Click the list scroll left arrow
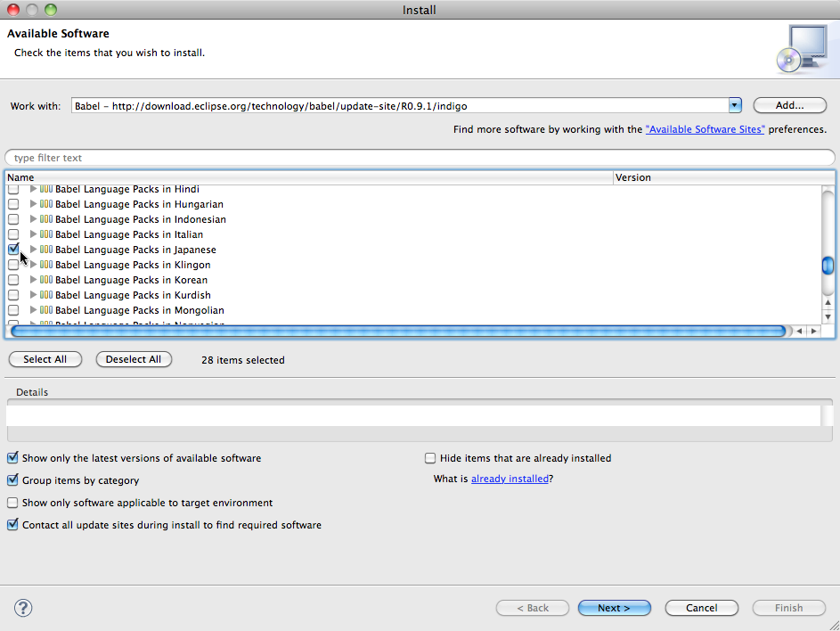The width and height of the screenshot is (840, 631). (799, 332)
